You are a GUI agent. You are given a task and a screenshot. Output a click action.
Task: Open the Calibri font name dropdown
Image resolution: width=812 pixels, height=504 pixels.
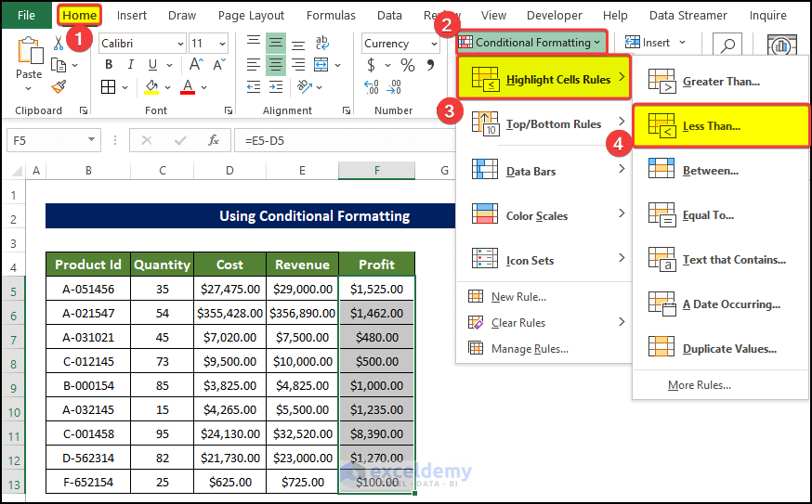pyautogui.click(x=180, y=44)
